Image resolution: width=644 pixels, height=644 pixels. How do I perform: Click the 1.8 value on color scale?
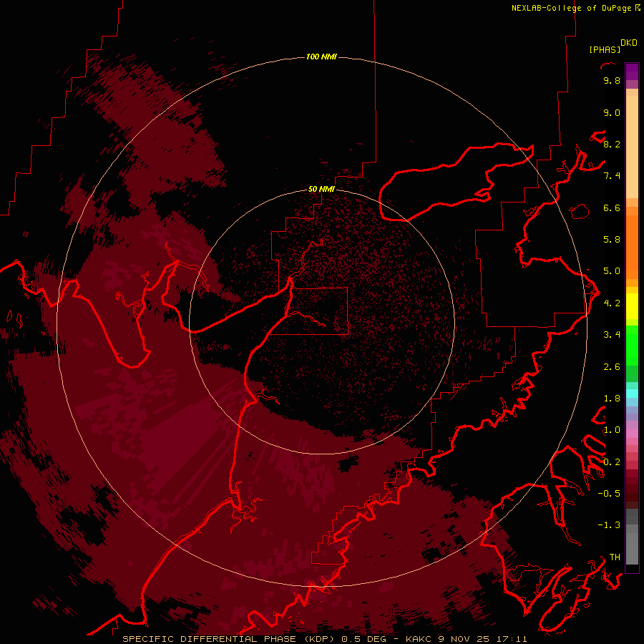pyautogui.click(x=612, y=399)
